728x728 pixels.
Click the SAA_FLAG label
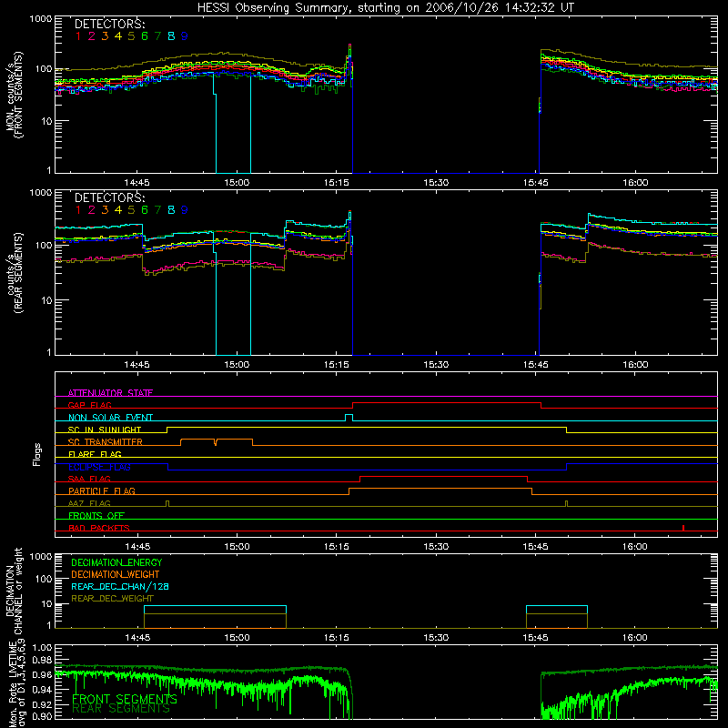[89, 479]
